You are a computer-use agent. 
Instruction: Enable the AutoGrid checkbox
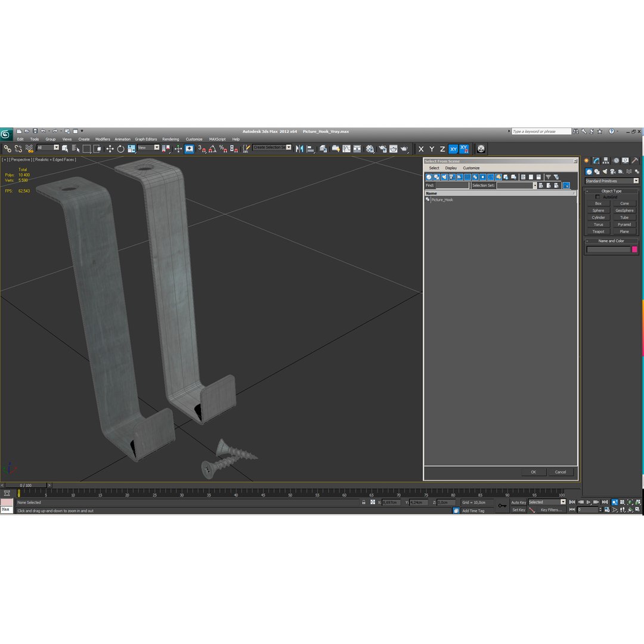597,197
